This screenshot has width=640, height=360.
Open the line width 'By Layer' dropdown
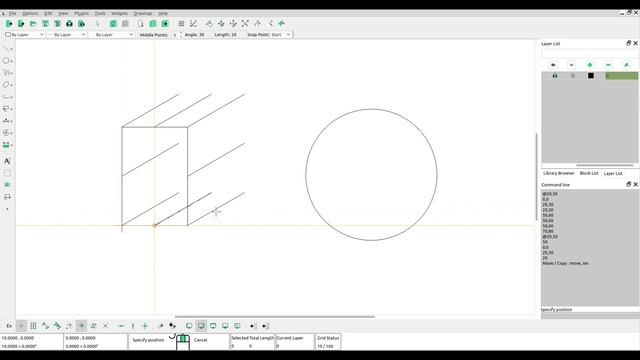click(67, 35)
